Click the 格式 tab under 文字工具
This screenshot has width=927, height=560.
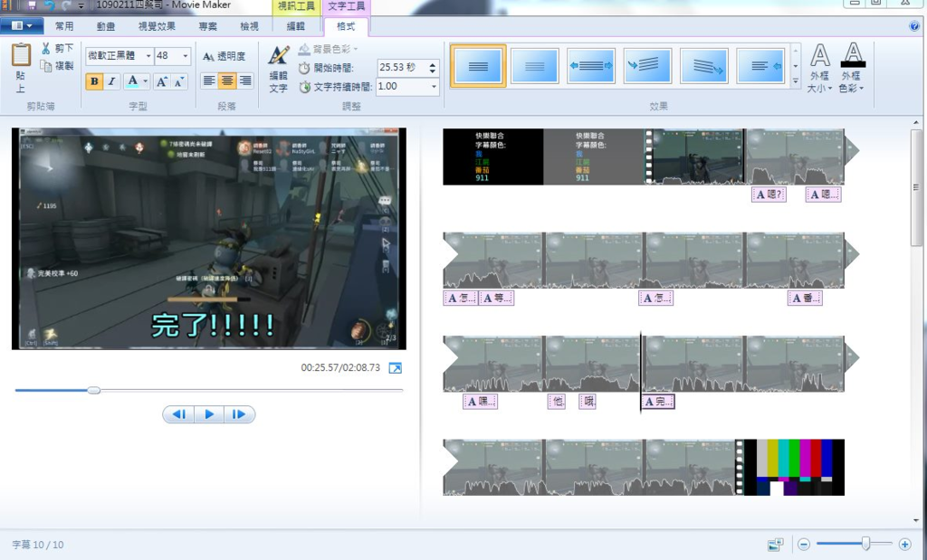pyautogui.click(x=346, y=26)
